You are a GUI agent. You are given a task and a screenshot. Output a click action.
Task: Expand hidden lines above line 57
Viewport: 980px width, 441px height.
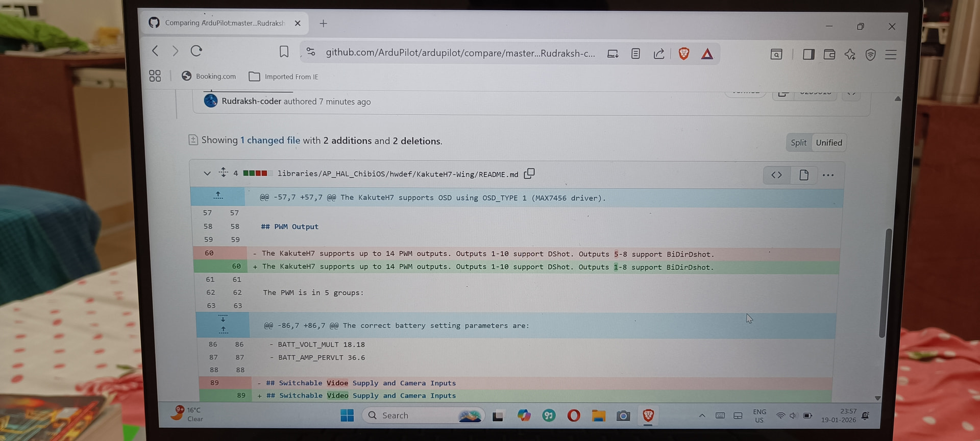218,196
